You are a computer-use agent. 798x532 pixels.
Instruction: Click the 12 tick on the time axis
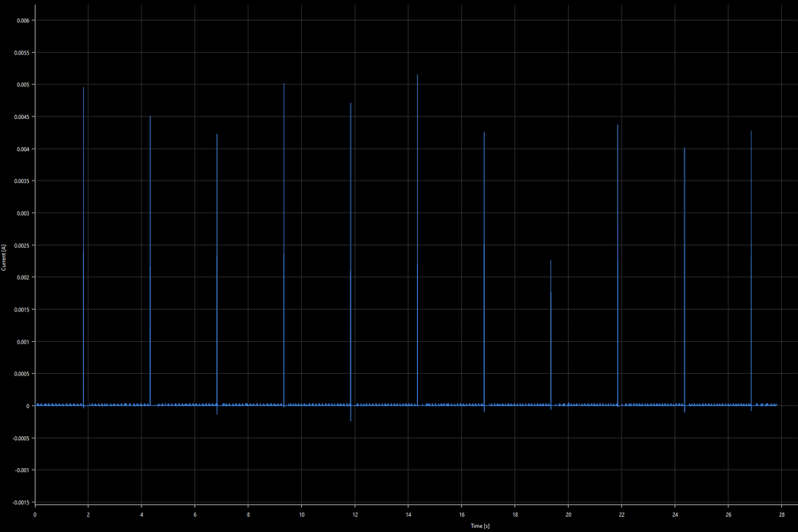355,514
